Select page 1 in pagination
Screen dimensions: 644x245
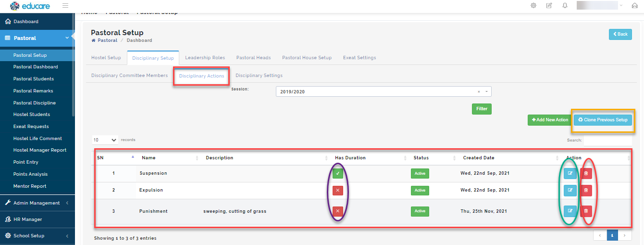point(612,235)
